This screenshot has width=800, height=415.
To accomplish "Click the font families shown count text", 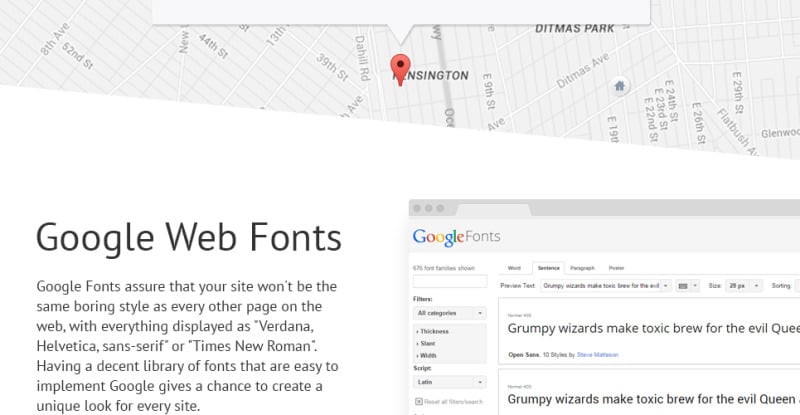I will [443, 268].
